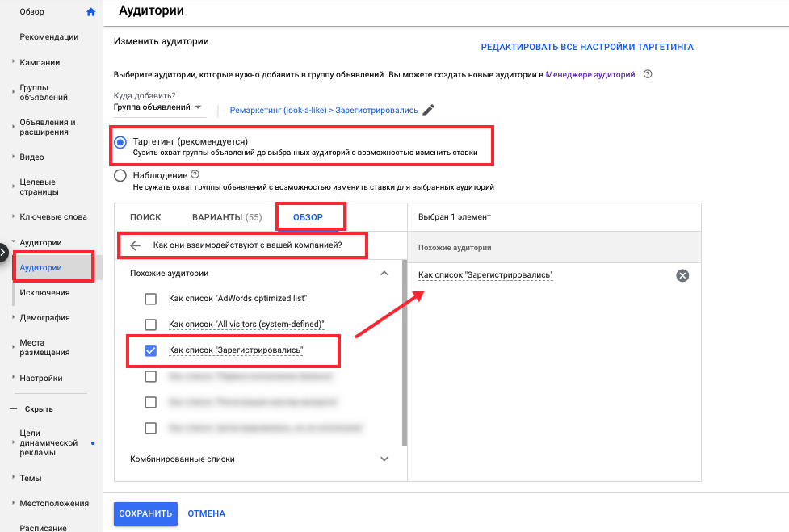Check the All visitors (system-defined) audience
The height and width of the screenshot is (532, 789).
(x=150, y=324)
